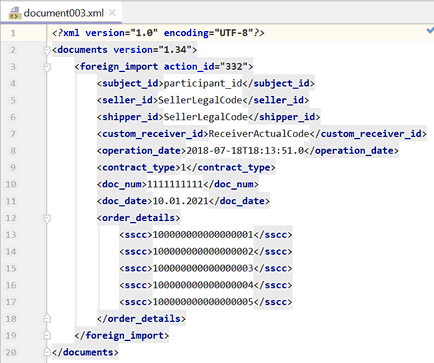Click the sscc value ending in 0003
Screen dimensions: 434x363
pyautogui.click(x=203, y=268)
